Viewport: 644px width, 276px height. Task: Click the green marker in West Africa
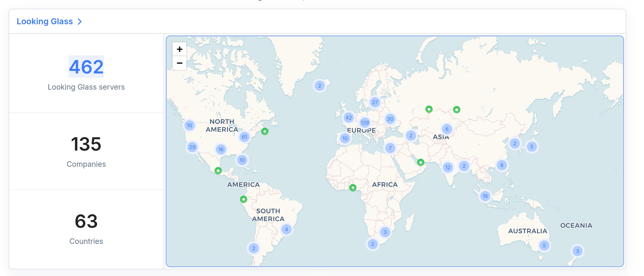pyautogui.click(x=353, y=188)
